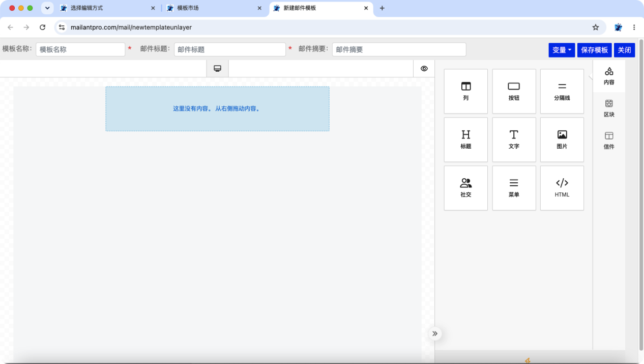
Task: Toggle the eye preview icon
Action: coord(424,69)
